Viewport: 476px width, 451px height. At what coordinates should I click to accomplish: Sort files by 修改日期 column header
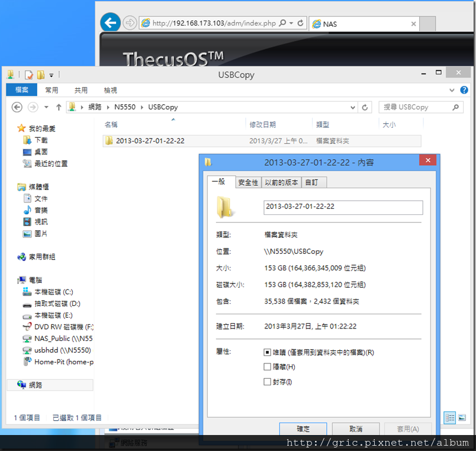263,125
